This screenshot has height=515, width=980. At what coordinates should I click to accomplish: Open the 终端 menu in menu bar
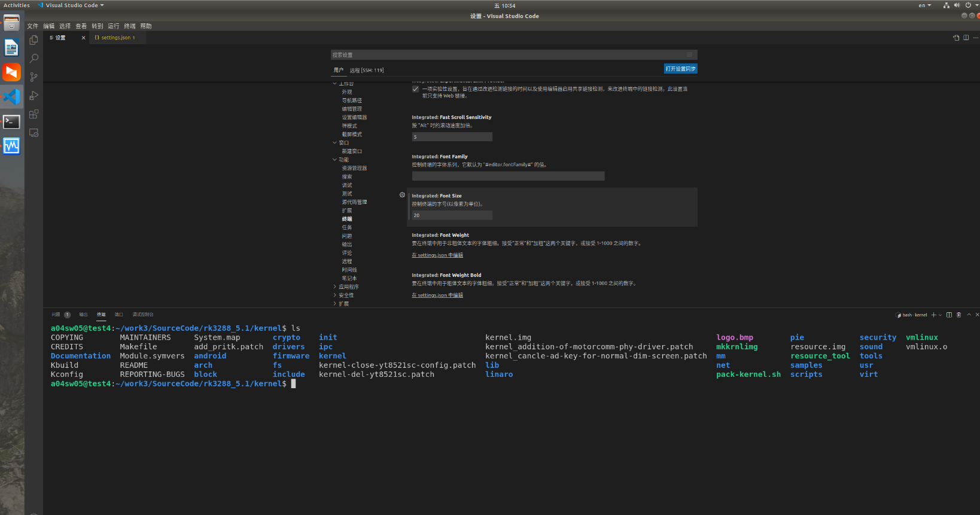(x=130, y=26)
